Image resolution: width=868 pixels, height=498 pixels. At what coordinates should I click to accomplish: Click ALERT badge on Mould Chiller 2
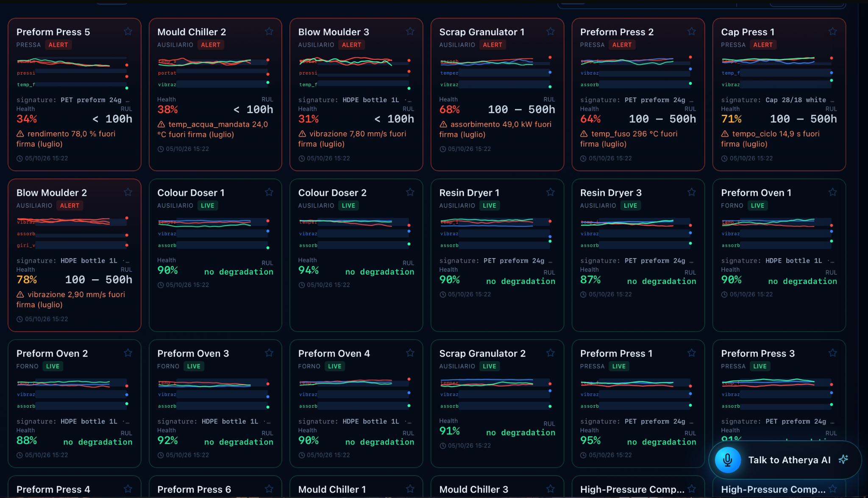tap(211, 45)
